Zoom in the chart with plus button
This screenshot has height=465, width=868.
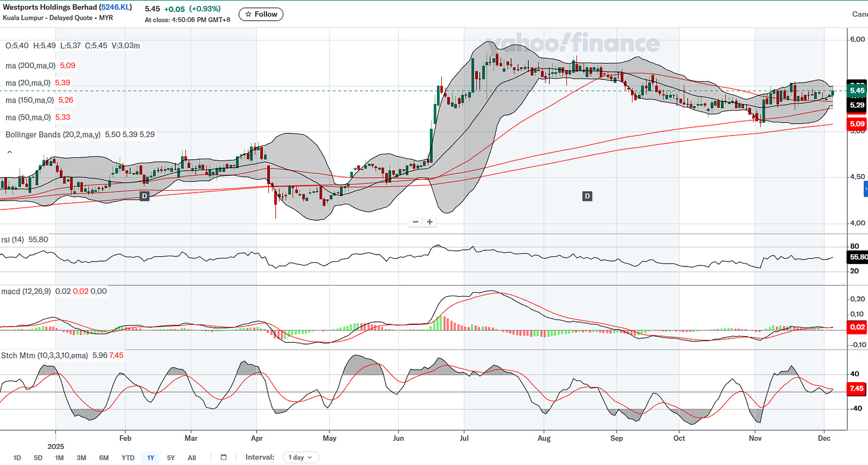click(x=429, y=222)
